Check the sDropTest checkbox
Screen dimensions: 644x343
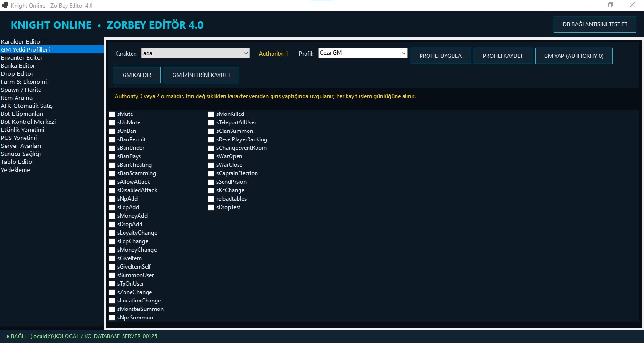[211, 207]
